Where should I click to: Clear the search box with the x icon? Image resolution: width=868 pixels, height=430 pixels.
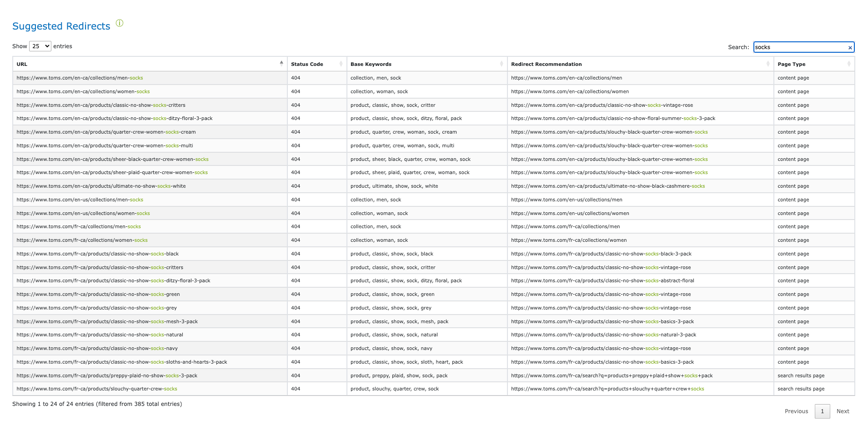(850, 47)
